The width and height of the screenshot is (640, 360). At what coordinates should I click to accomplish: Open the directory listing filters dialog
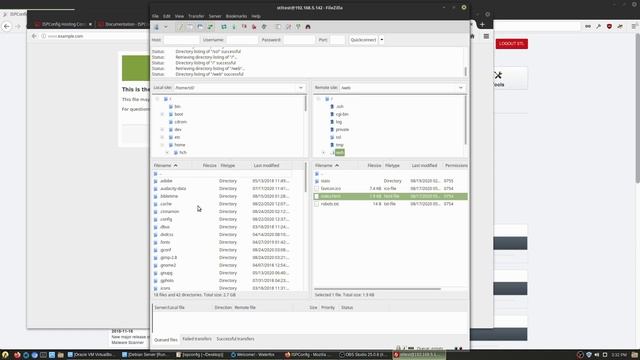coord(278,27)
